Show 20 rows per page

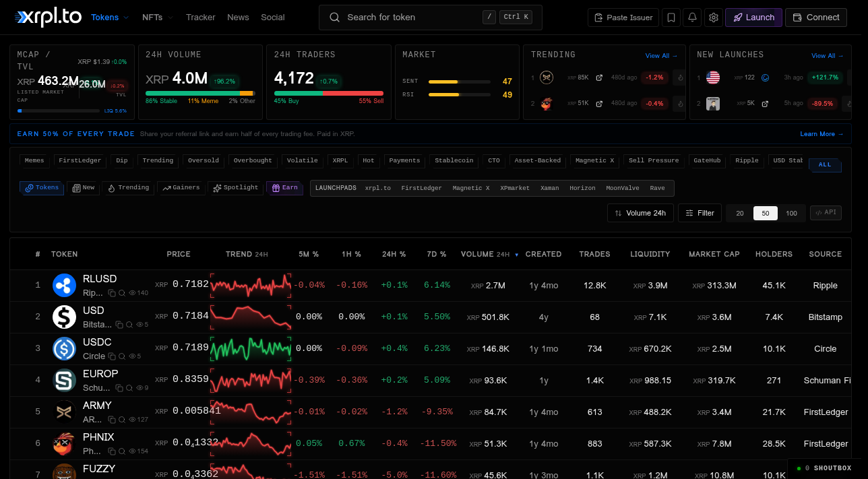(740, 213)
